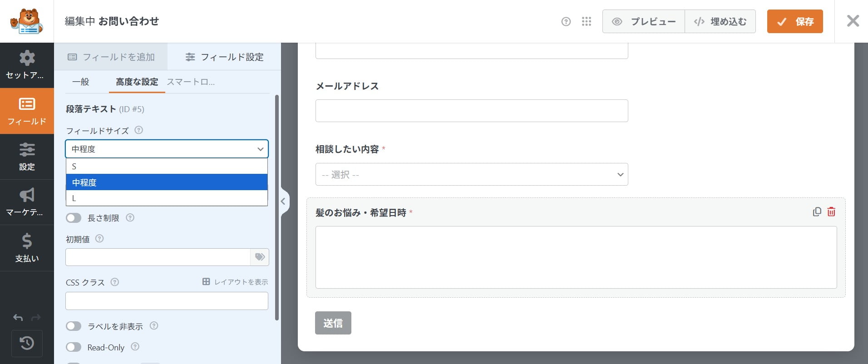Click the orange 保存 button
Image resolution: width=868 pixels, height=364 pixels.
795,21
